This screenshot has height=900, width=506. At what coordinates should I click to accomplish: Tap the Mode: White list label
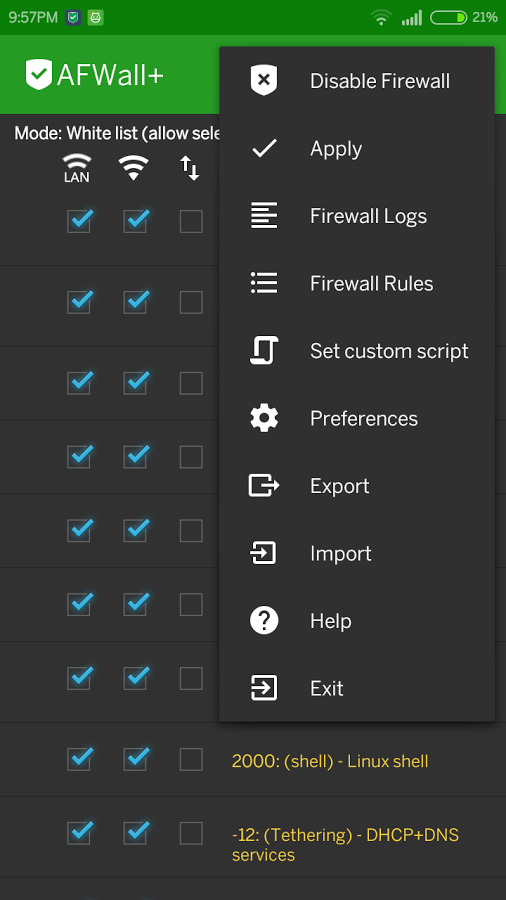click(x=117, y=133)
